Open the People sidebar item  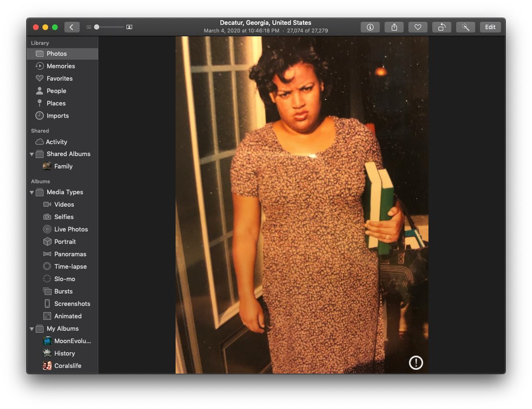[x=56, y=91]
